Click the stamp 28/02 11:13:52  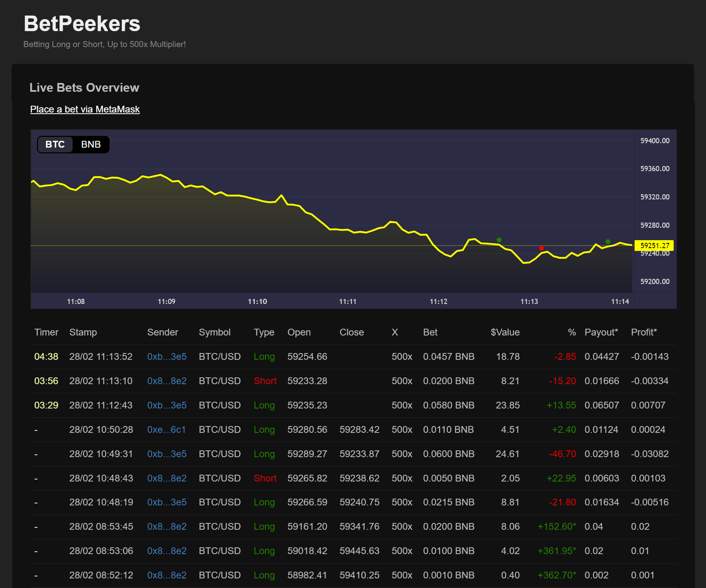click(101, 357)
